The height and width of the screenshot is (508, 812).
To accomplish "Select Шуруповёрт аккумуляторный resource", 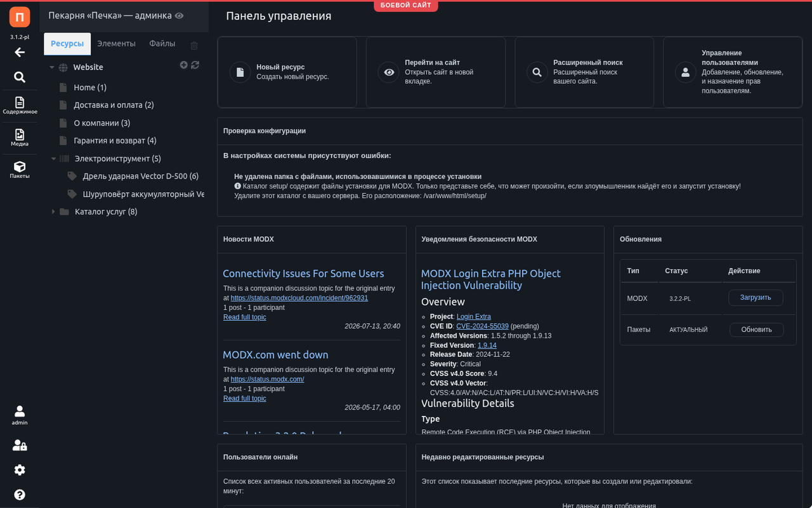I will pos(143,194).
